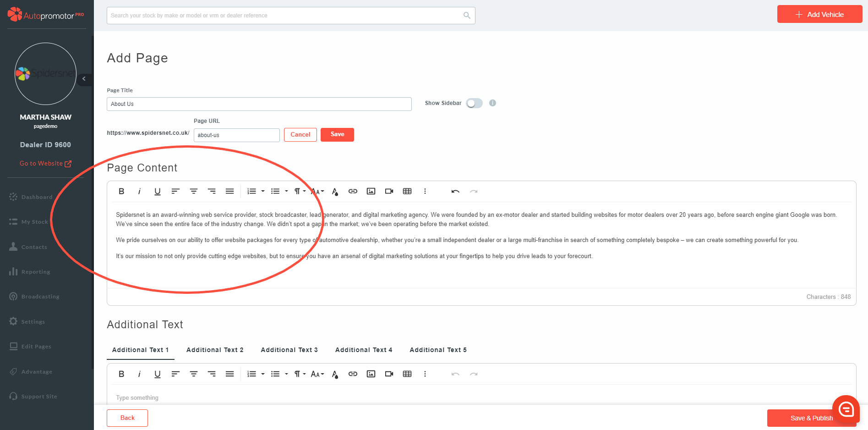Screen dimensions: 868x430
Task: Switch to Additional Text 3 tab
Action: (x=289, y=350)
